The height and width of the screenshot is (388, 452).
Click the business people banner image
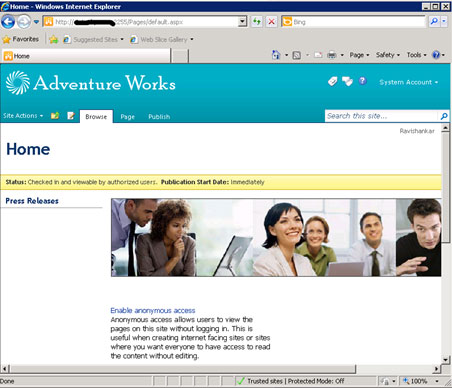[x=276, y=237]
